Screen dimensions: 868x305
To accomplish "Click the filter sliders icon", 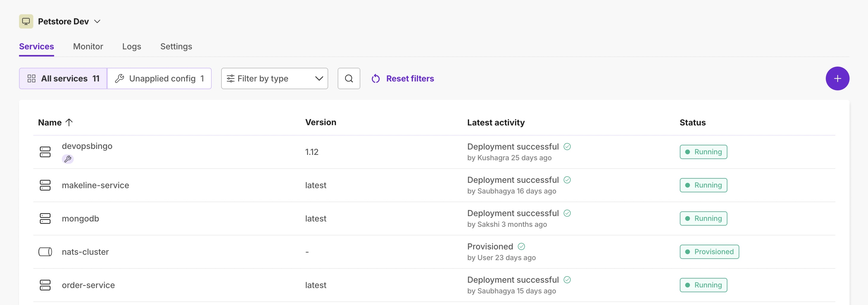I will [230, 78].
